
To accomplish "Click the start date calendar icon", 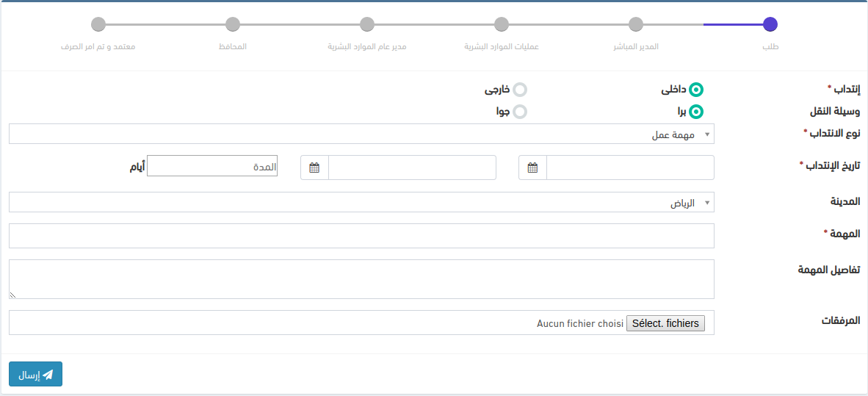I will tap(533, 168).
